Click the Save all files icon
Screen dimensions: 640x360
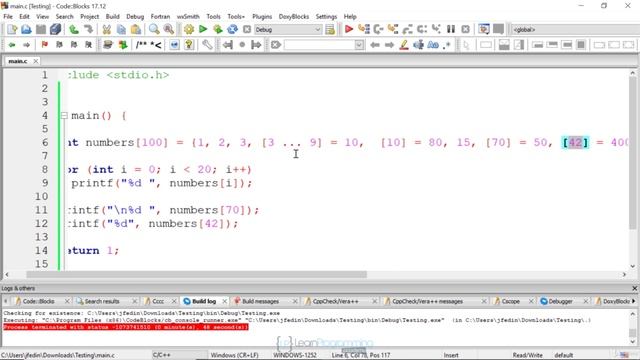[x=56, y=29]
